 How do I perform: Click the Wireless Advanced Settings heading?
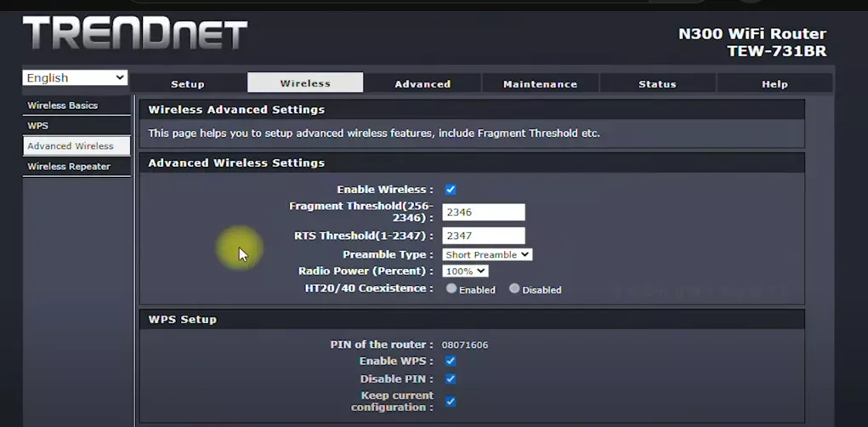236,110
